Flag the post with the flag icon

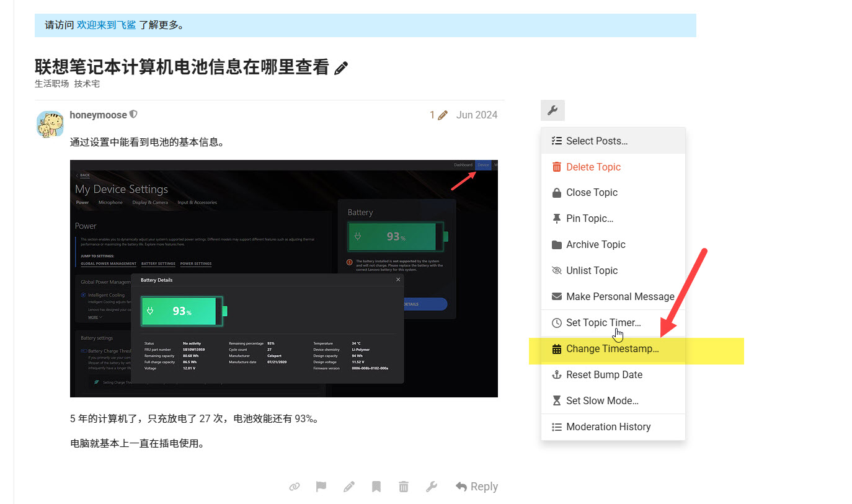pyautogui.click(x=321, y=487)
